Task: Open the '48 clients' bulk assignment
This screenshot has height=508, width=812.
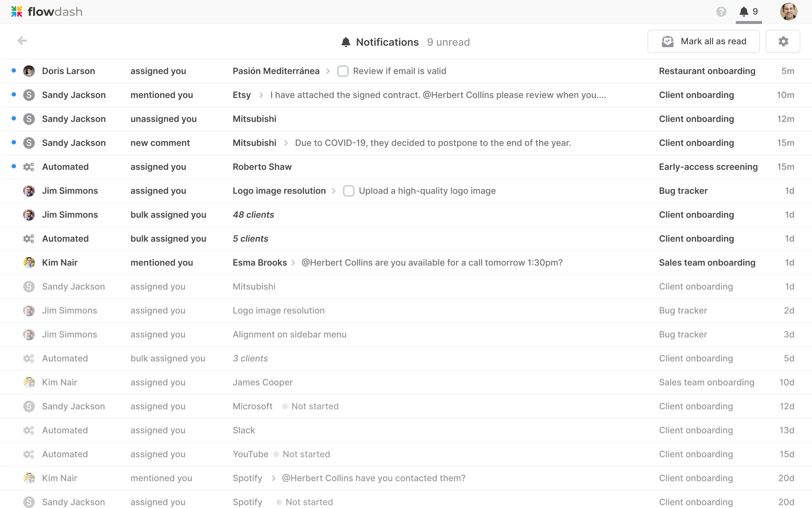Action: coord(253,215)
